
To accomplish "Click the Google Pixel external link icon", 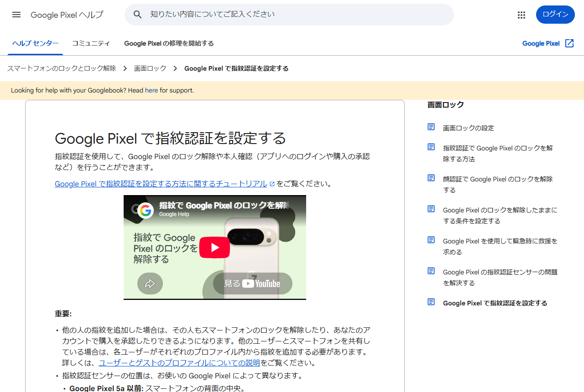I will (569, 43).
